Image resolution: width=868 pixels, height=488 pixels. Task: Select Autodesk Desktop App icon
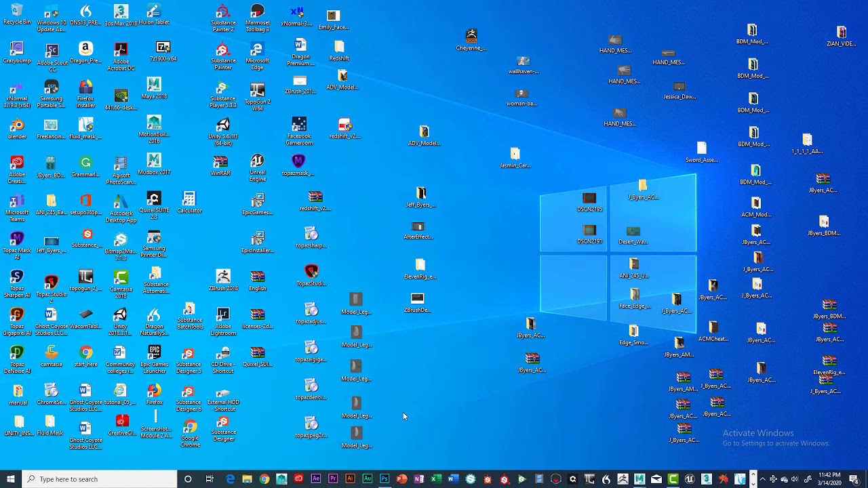click(x=121, y=209)
